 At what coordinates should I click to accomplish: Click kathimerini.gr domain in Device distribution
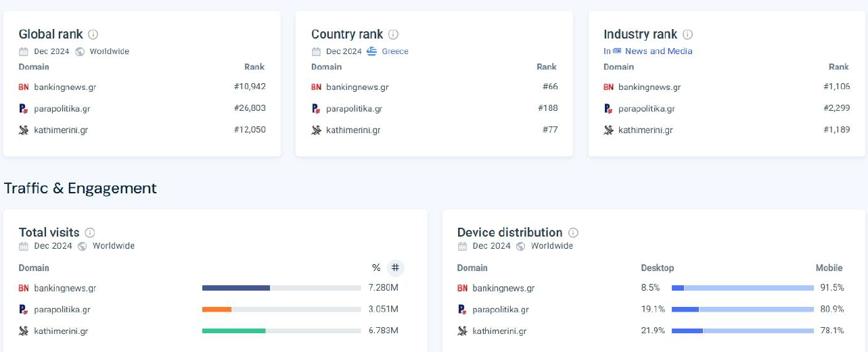(499, 331)
